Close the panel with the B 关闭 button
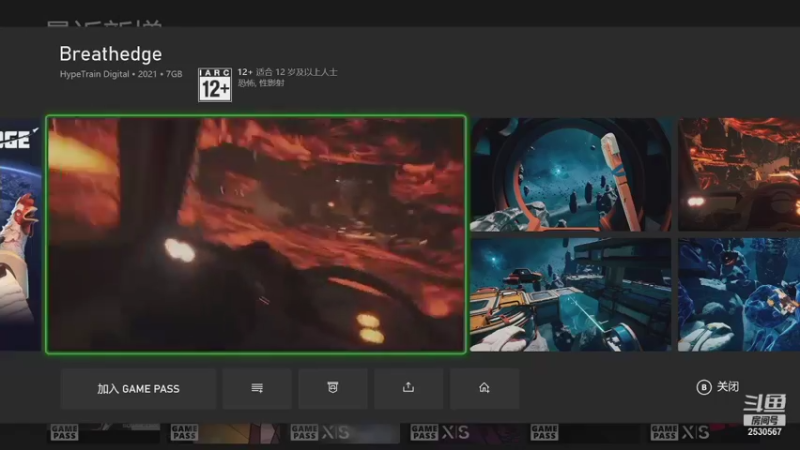 point(717,387)
